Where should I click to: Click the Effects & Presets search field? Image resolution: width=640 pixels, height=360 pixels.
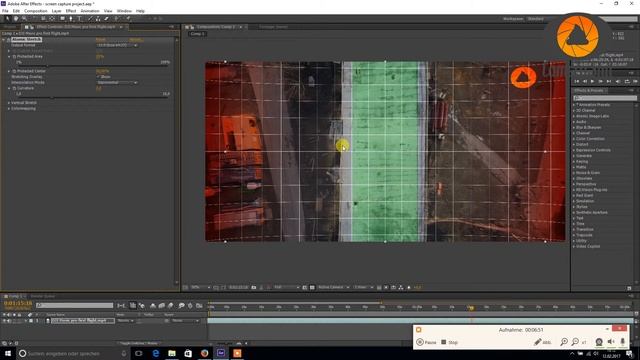coord(604,98)
